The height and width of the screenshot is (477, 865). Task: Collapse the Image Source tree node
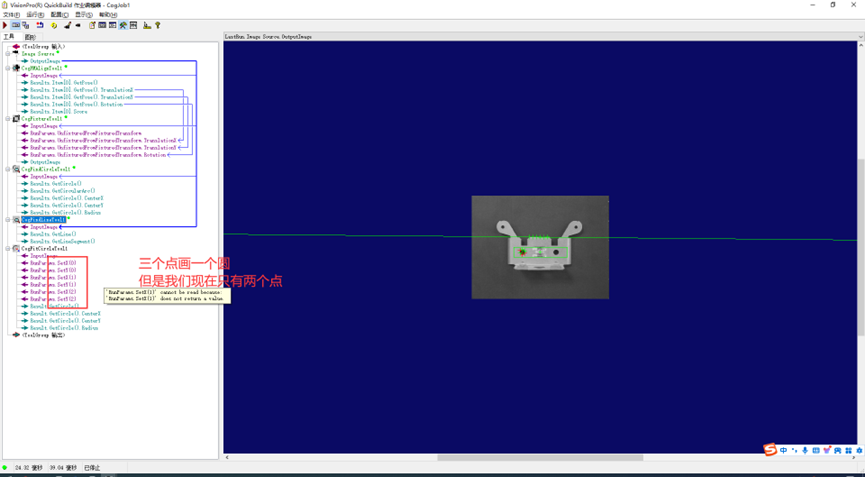click(x=8, y=54)
